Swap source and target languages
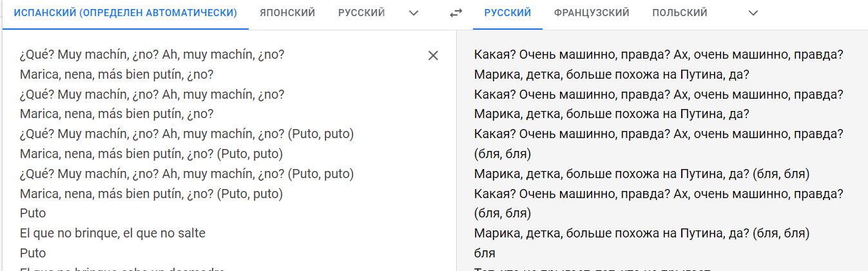 [x=456, y=13]
